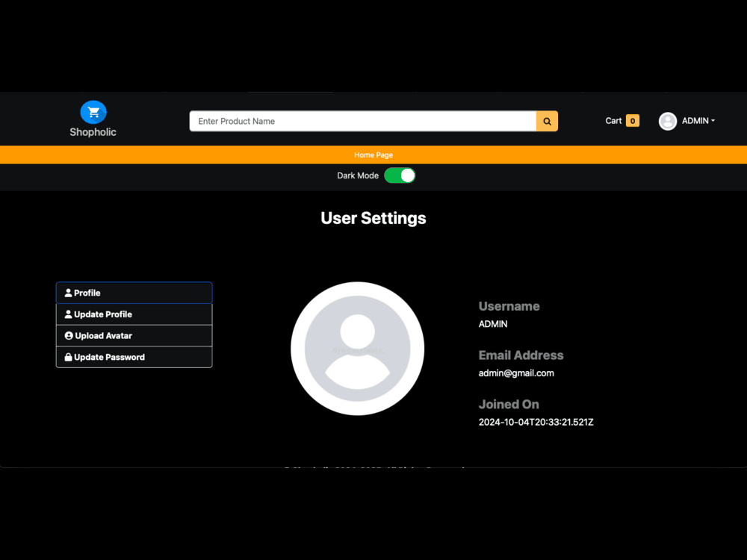Open the Update Profile tab
747x560 pixels.
(x=134, y=314)
